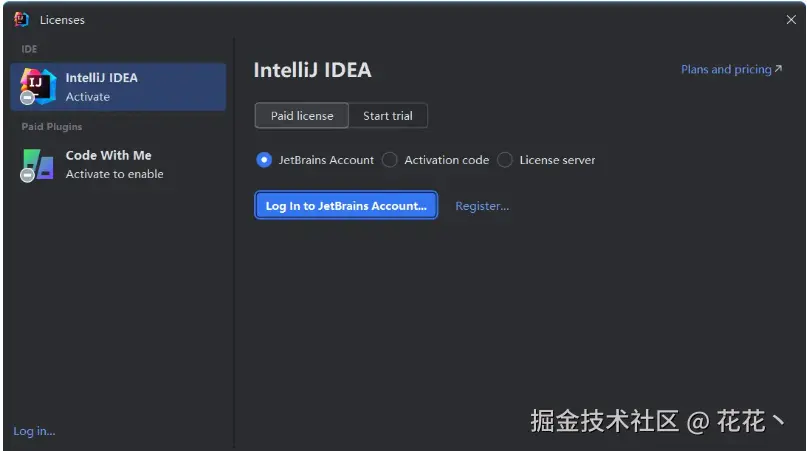Viewport: 807px width, 451px height.
Task: Select the JetBrains Account radio option
Action: (264, 160)
